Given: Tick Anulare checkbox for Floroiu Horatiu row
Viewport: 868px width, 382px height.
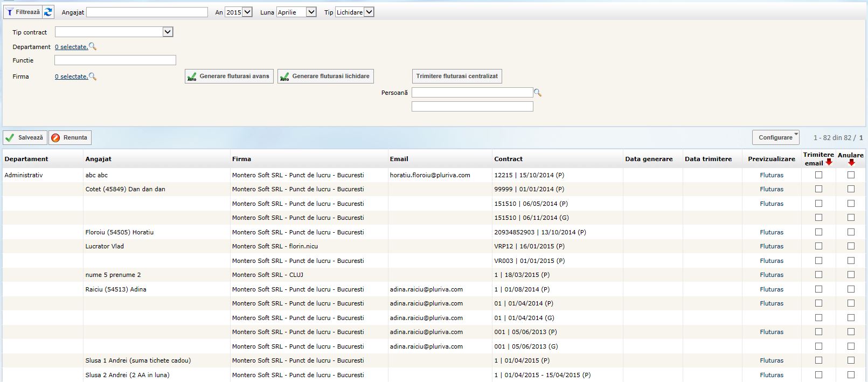Looking at the screenshot, I should click(851, 232).
